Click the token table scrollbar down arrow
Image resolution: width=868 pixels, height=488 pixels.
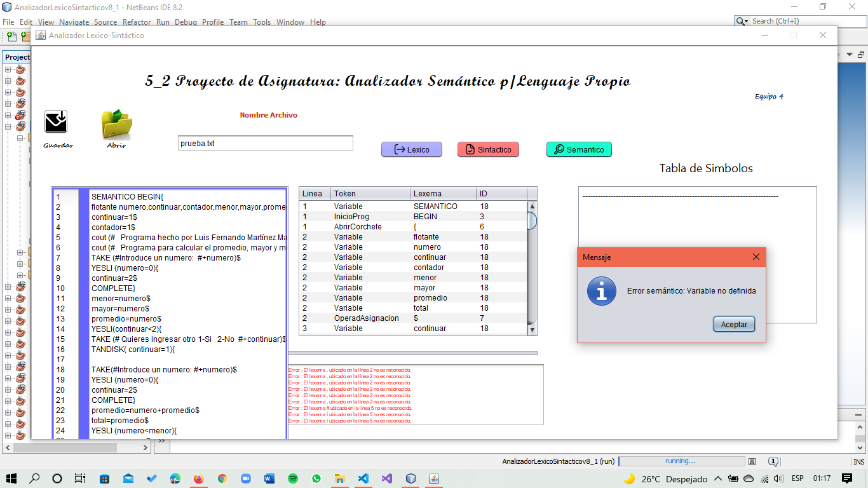click(x=532, y=330)
